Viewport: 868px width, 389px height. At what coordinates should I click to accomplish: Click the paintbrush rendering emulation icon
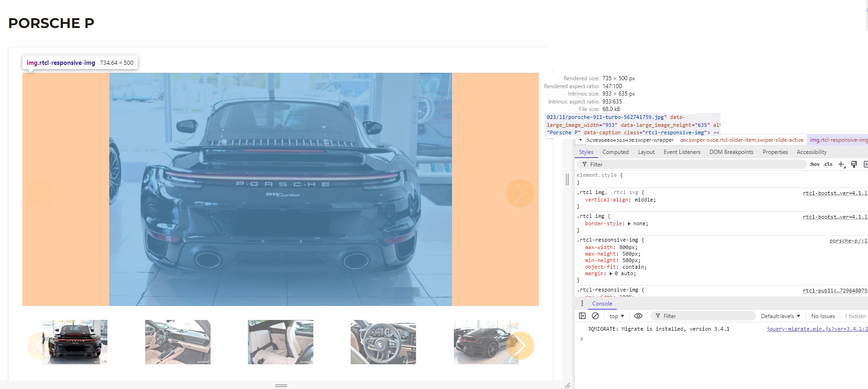click(x=854, y=164)
